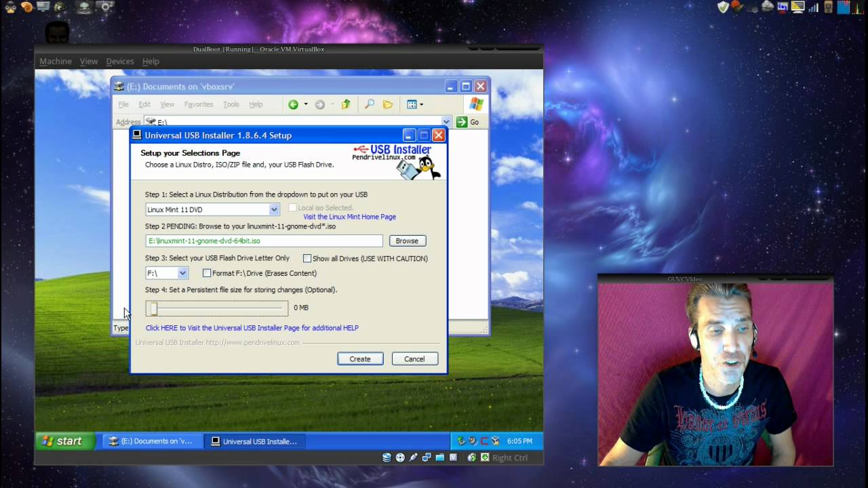Click the signal bars icon in host tray
Screen dimensions: 868x488
[x=814, y=7]
